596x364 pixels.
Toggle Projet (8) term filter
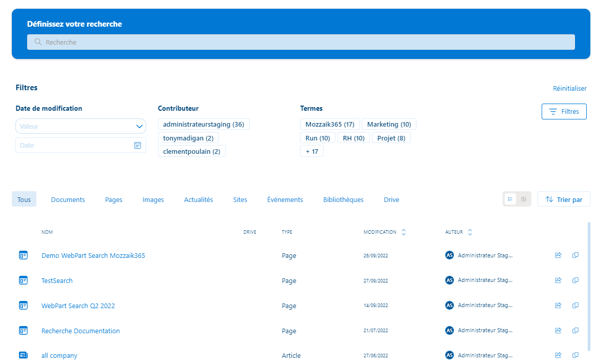click(x=391, y=138)
